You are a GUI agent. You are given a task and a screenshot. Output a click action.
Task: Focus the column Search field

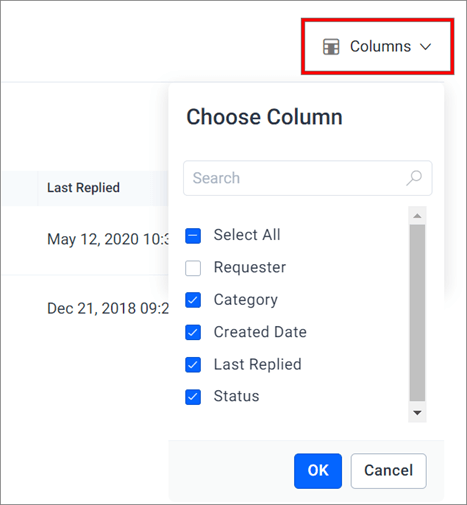pyautogui.click(x=308, y=178)
